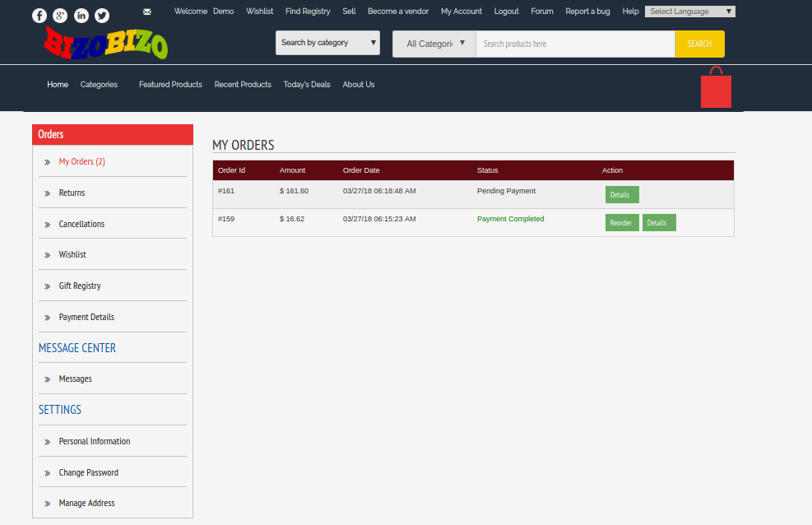812x525 pixels.
Task: Click the envelope mail icon
Action: point(147,12)
